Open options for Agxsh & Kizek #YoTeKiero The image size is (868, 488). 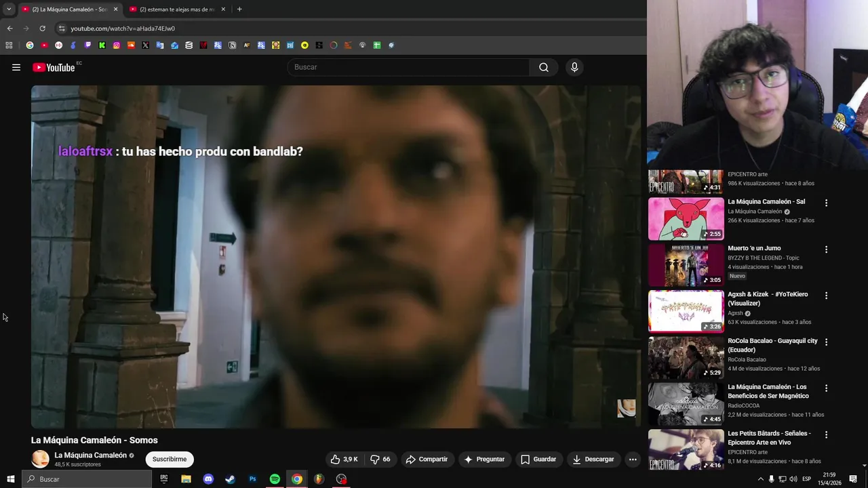826,296
